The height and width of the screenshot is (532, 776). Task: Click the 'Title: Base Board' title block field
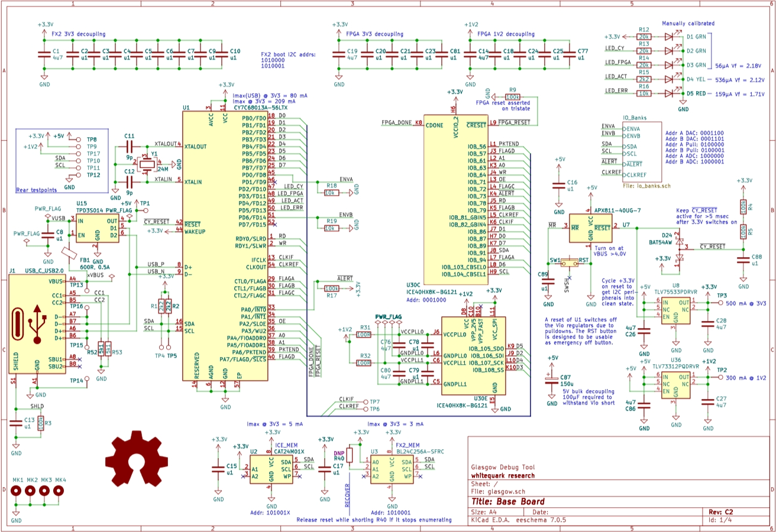(507, 502)
